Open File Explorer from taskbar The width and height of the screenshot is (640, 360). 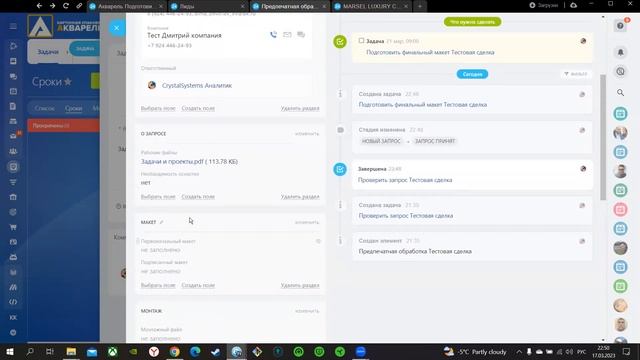tap(71, 352)
